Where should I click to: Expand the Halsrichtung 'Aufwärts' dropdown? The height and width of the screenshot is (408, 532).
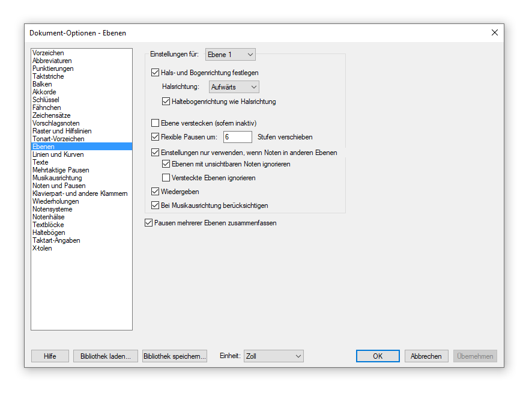[234, 87]
